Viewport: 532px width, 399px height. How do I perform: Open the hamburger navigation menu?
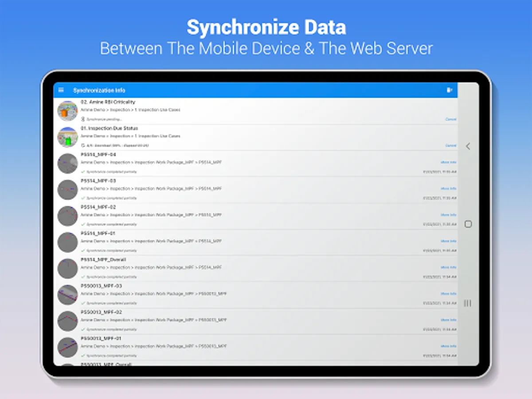[x=61, y=90]
